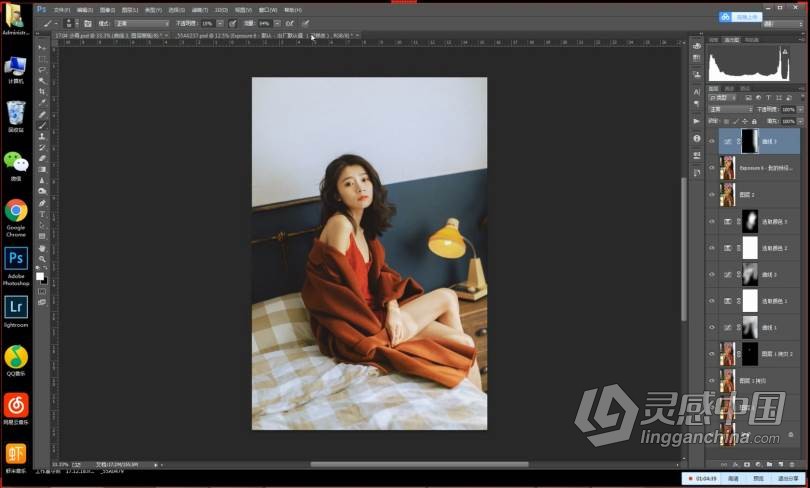The image size is (810, 488).
Task: Select the Magic Wand tool
Action: [42, 81]
